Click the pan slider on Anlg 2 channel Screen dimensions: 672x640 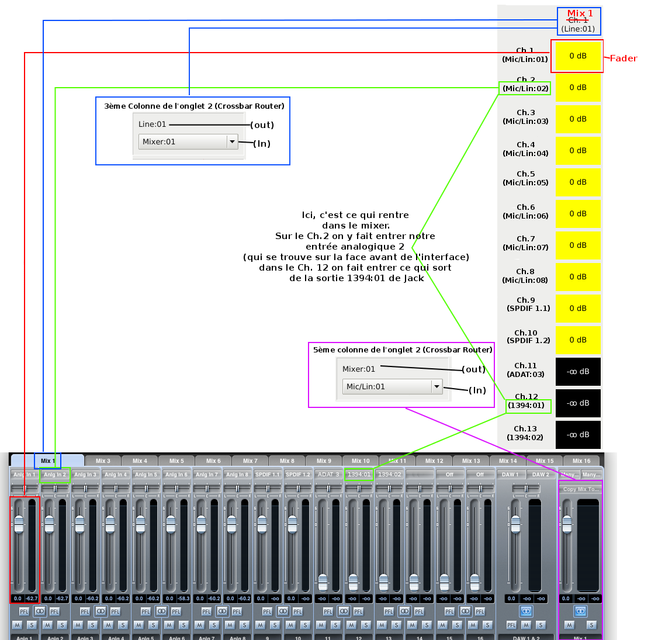pyautogui.click(x=56, y=488)
